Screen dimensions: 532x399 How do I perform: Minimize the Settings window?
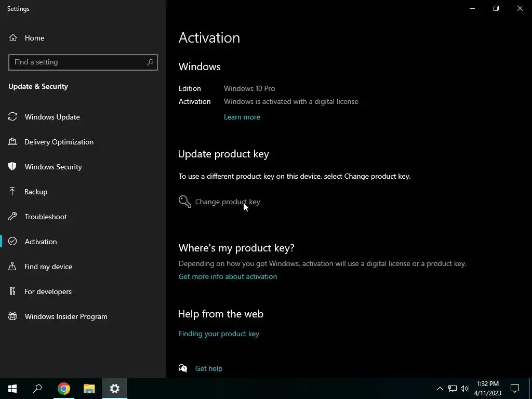(472, 8)
